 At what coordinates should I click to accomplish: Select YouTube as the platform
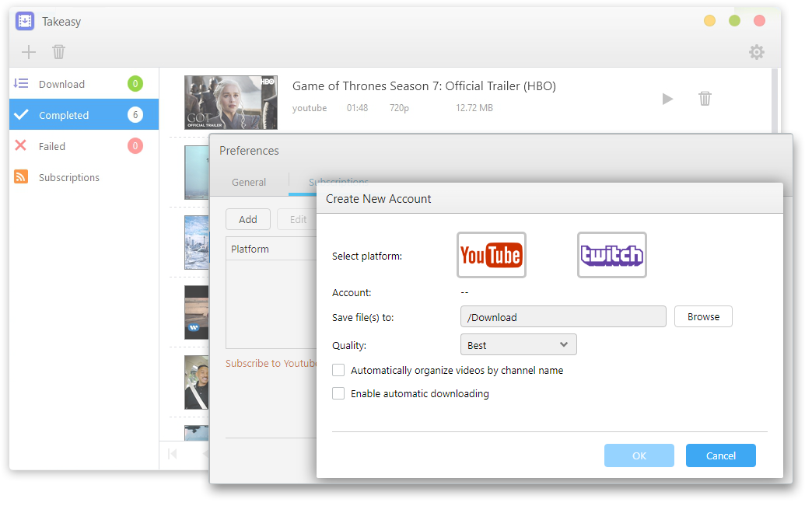[492, 255]
